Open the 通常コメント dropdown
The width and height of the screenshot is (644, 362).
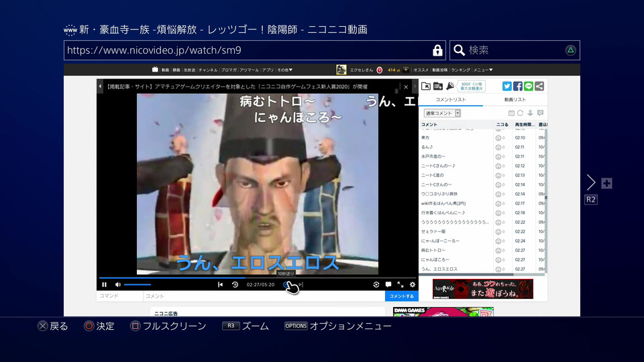pyautogui.click(x=442, y=113)
